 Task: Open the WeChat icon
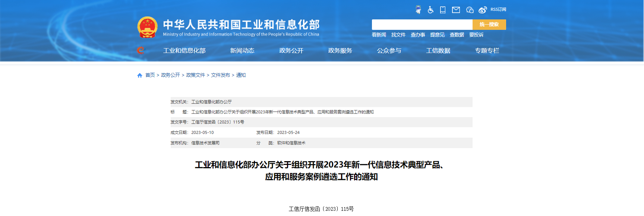470,10
